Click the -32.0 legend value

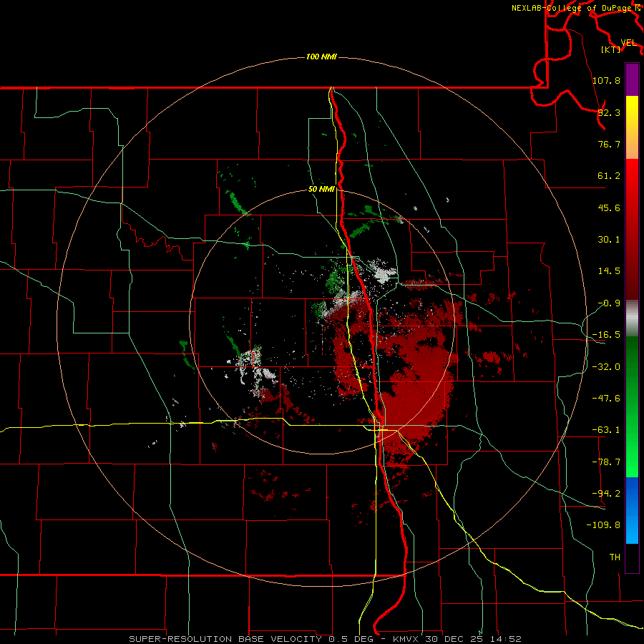click(606, 367)
